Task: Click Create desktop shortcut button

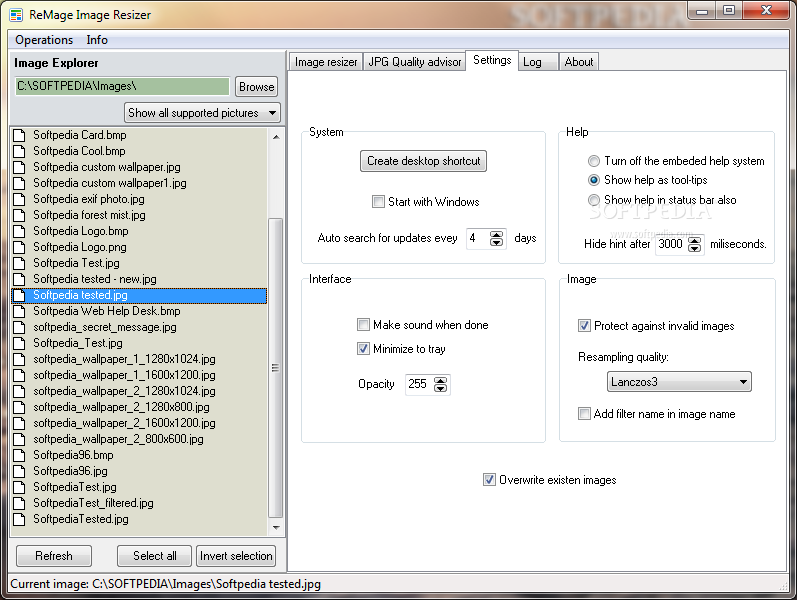Action: tap(423, 161)
